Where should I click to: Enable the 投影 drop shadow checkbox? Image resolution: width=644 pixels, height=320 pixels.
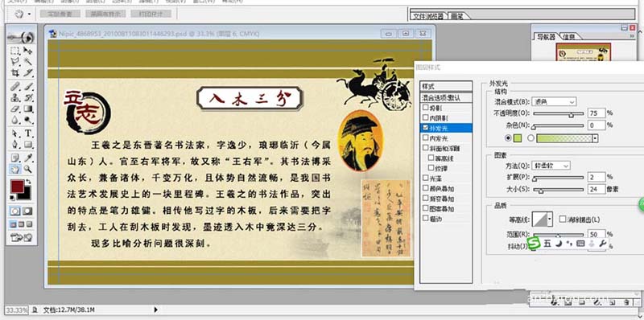(426, 108)
